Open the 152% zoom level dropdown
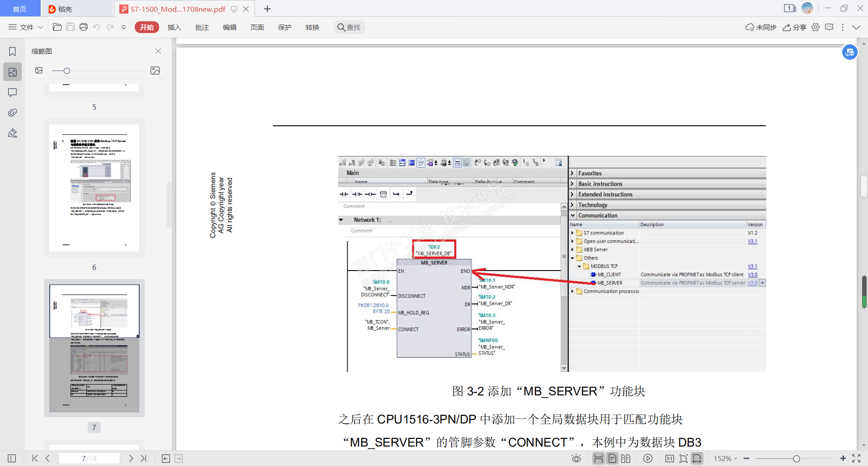The width and height of the screenshot is (868, 466). pyautogui.click(x=725, y=458)
